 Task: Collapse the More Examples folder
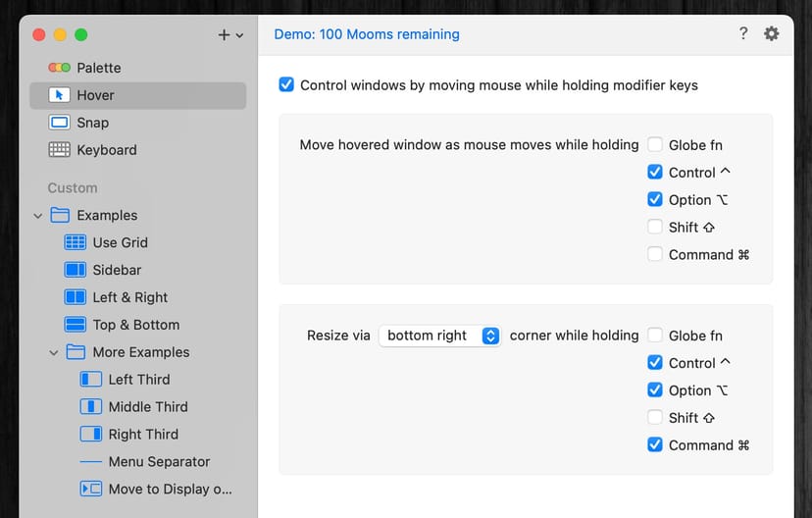(x=54, y=353)
